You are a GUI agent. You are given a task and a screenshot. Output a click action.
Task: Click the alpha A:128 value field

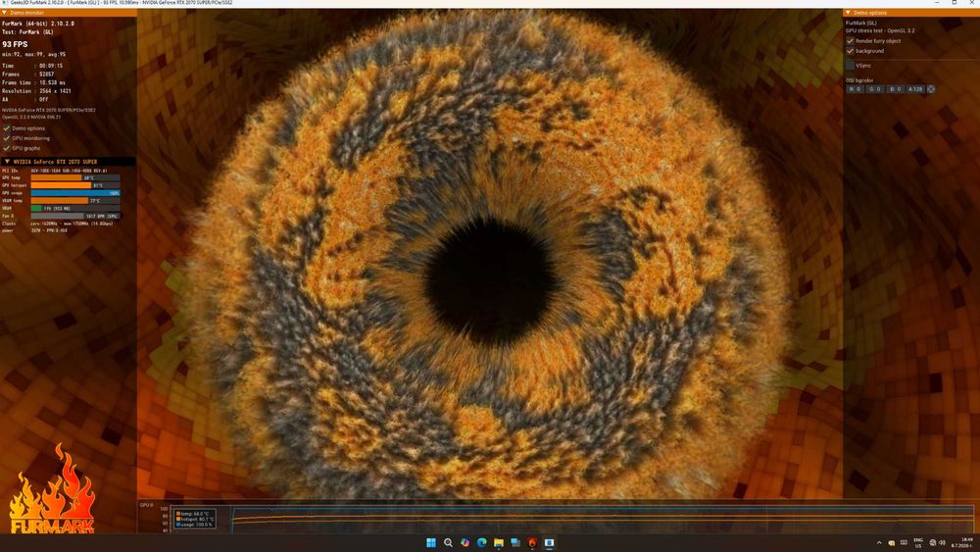pyautogui.click(x=915, y=89)
